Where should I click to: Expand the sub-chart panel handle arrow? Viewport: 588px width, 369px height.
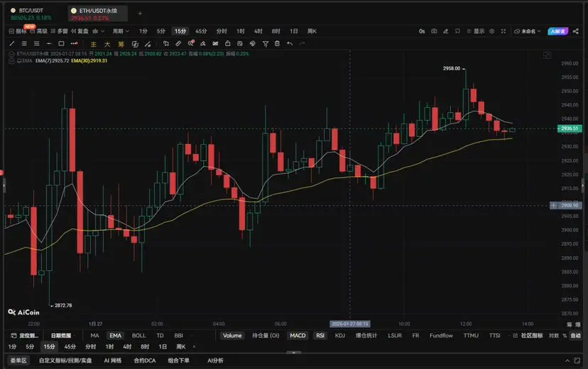(293, 352)
